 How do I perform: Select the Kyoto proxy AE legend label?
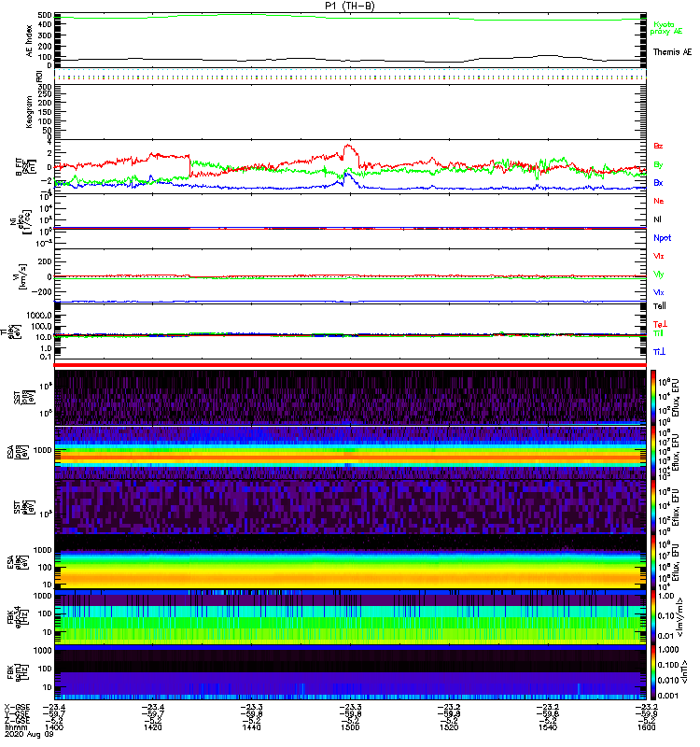coord(666,28)
